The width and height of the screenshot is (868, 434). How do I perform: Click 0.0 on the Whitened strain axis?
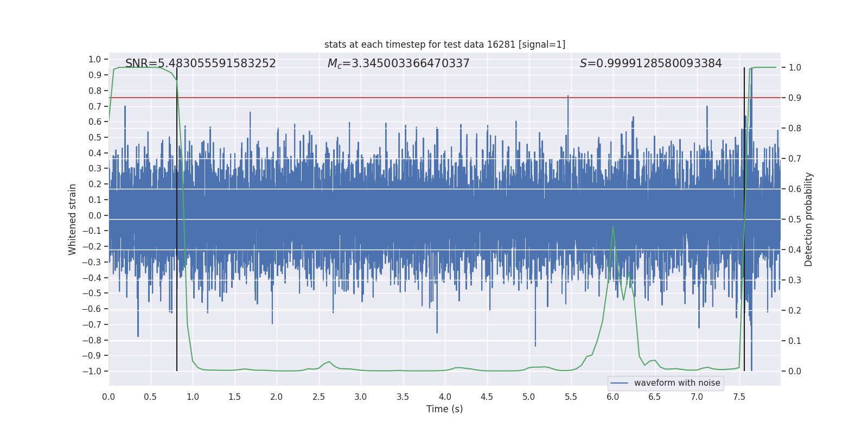point(95,215)
